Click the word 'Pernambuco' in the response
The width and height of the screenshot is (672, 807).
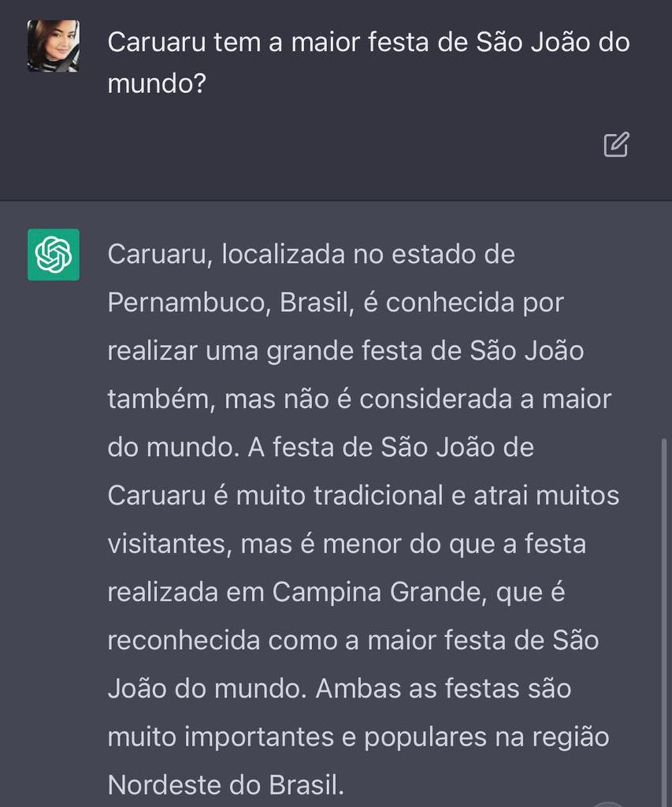point(186,302)
